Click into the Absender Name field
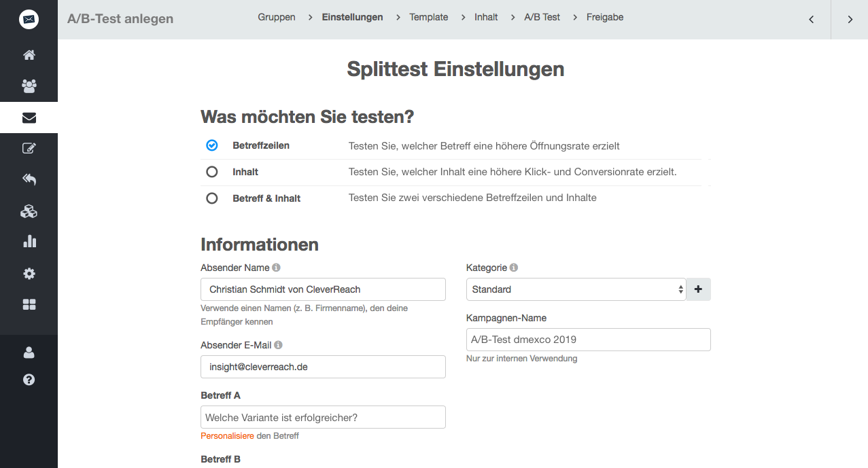Screen dimensions: 868x468 323,289
